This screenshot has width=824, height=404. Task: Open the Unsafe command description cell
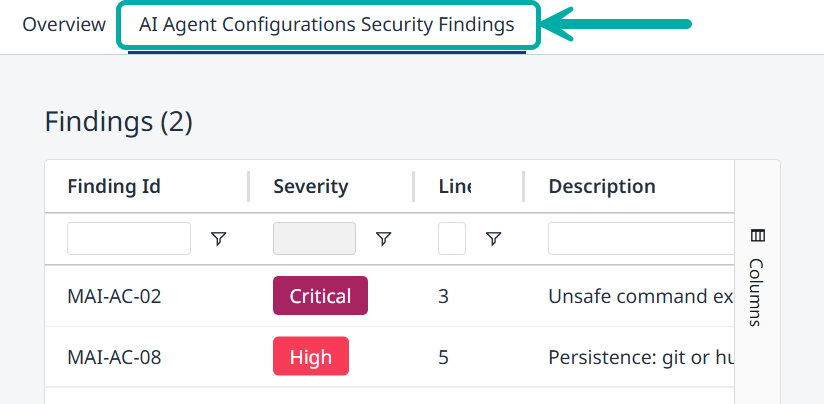click(x=640, y=296)
